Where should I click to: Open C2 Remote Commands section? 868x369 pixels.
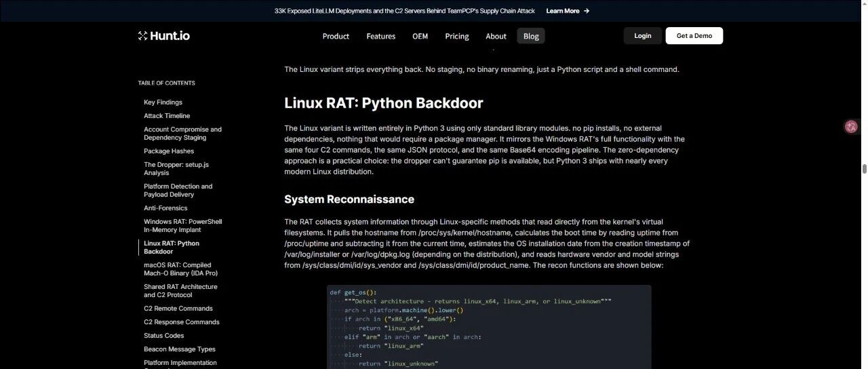pyautogui.click(x=178, y=309)
